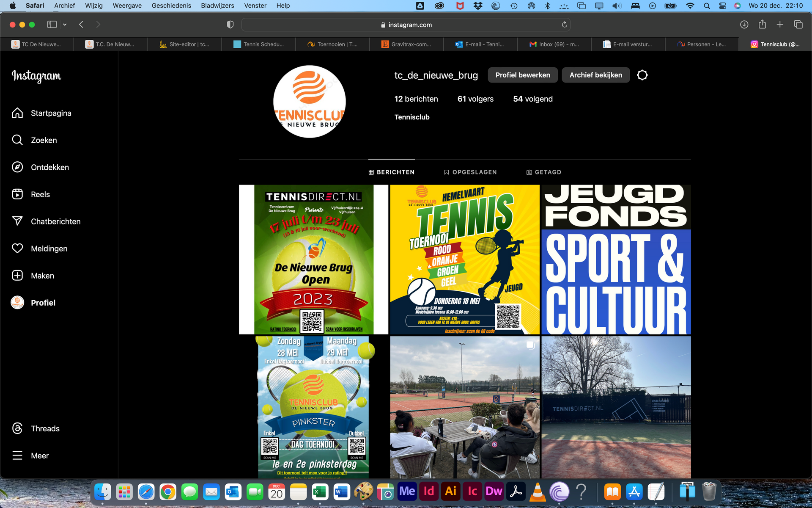The image size is (812, 508).
Task: Click Archief bekijken button
Action: coord(595,75)
